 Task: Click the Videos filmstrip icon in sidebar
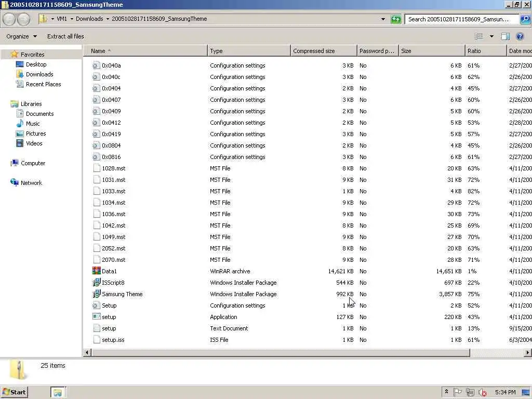coord(20,143)
